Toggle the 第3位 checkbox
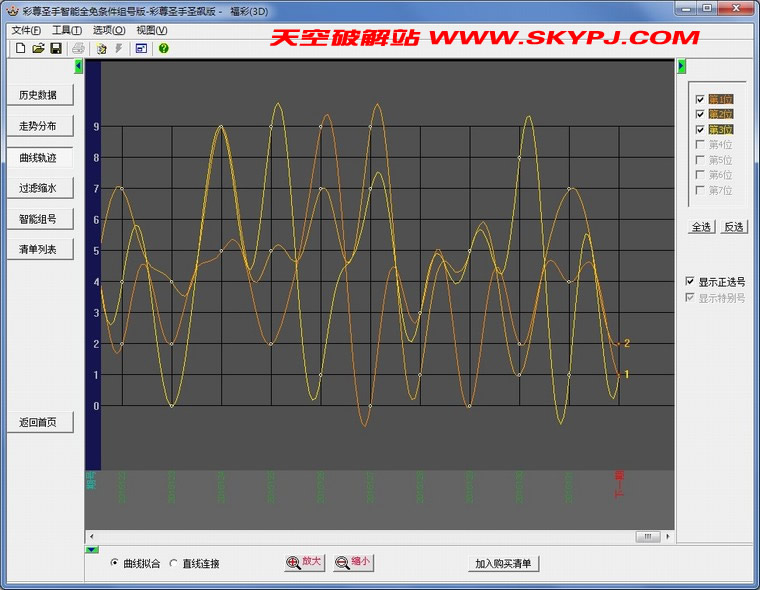 point(700,129)
